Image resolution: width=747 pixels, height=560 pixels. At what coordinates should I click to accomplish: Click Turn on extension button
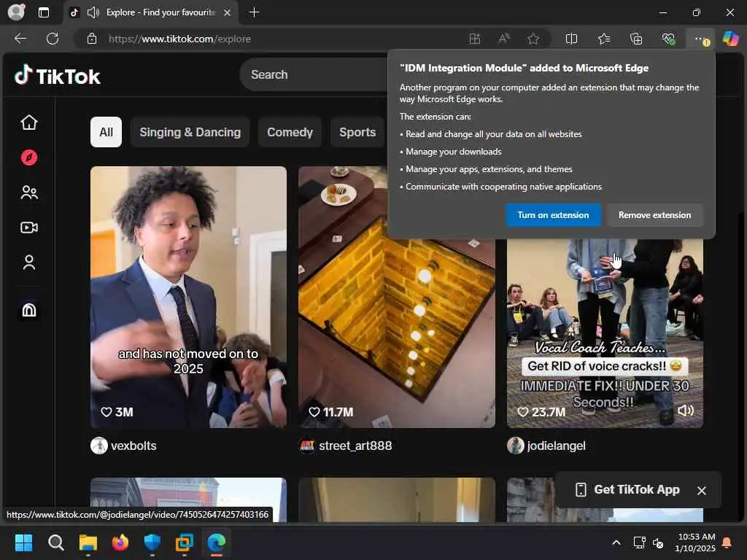[553, 215]
